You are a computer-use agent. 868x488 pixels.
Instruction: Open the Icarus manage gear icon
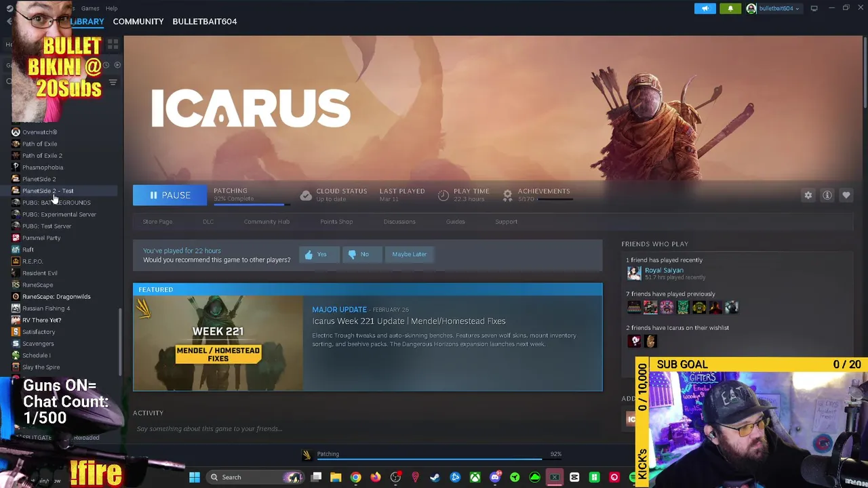[808, 195]
